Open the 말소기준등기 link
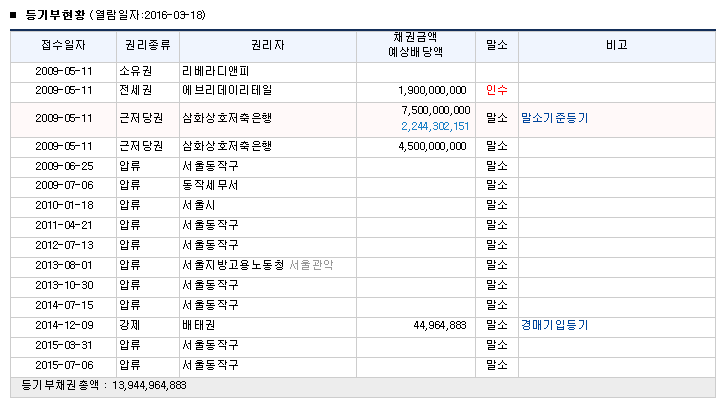Viewport: 720px width, 406px height. [554, 118]
